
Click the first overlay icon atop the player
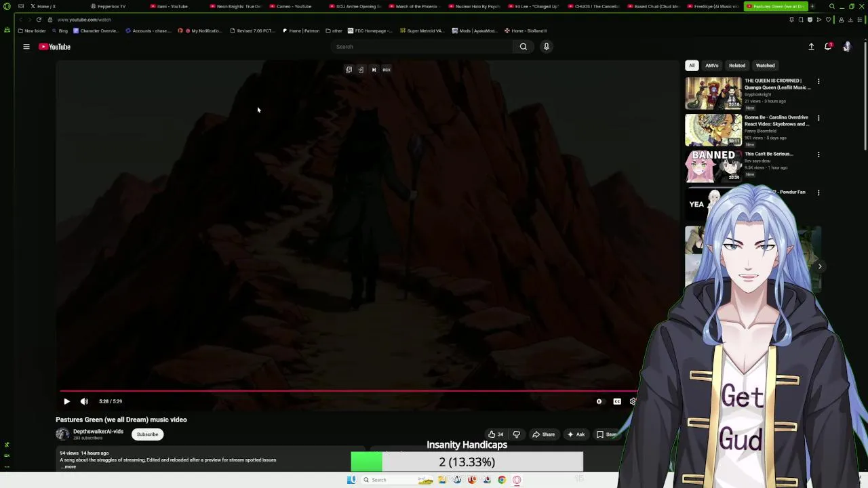(349, 70)
